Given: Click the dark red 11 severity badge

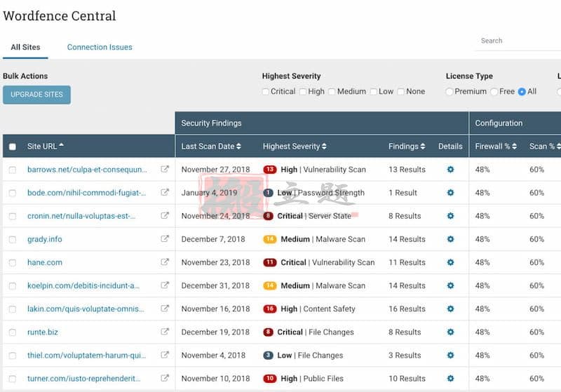Looking at the screenshot, I should (270, 262).
